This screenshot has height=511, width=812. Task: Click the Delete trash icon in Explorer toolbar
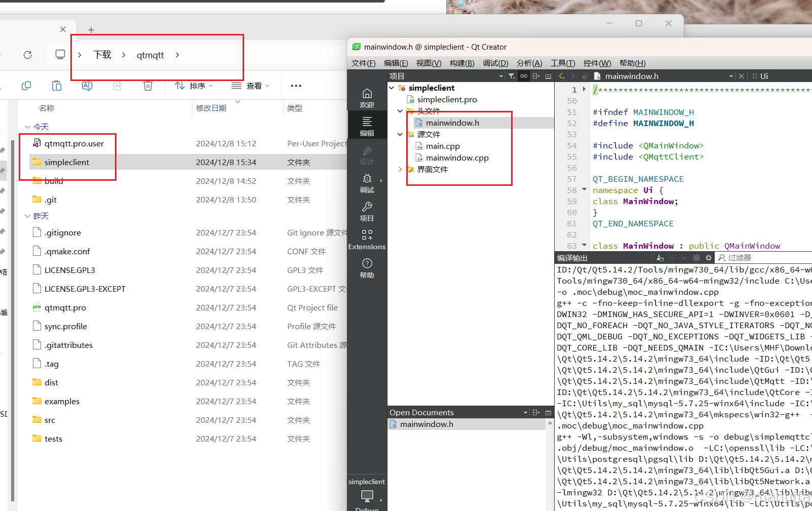pyautogui.click(x=148, y=86)
